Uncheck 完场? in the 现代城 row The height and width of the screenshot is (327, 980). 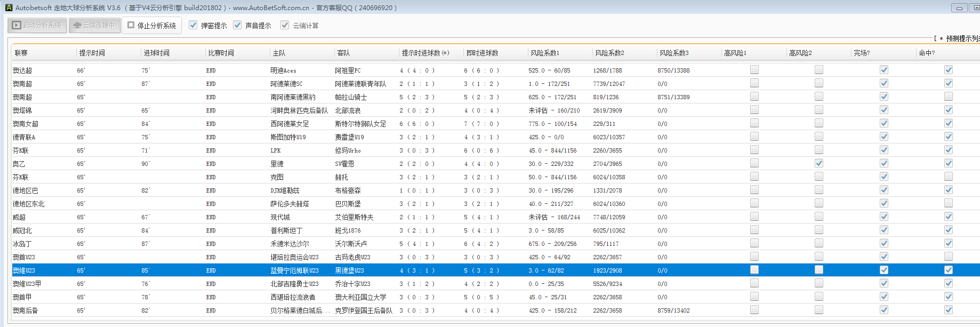(884, 217)
